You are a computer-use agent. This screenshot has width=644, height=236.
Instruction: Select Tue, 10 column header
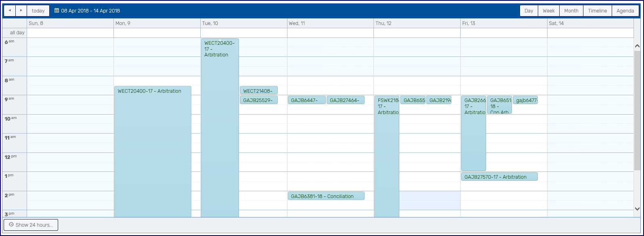point(244,23)
